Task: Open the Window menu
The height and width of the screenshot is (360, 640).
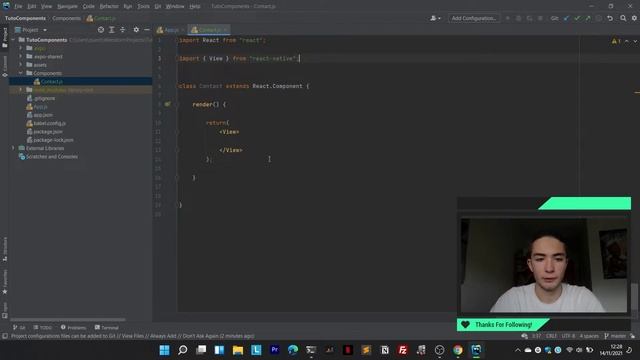Action: (175, 6)
